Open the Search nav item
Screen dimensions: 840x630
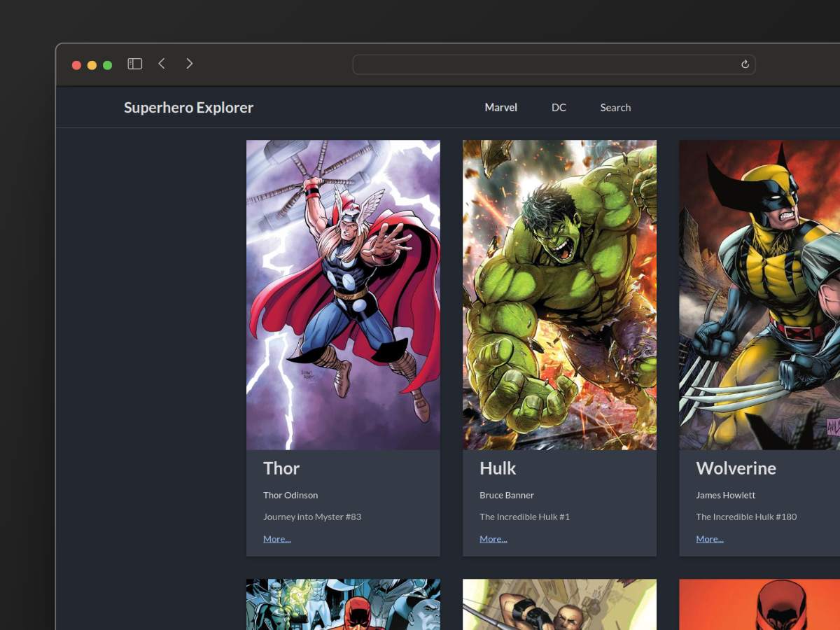pyautogui.click(x=615, y=107)
